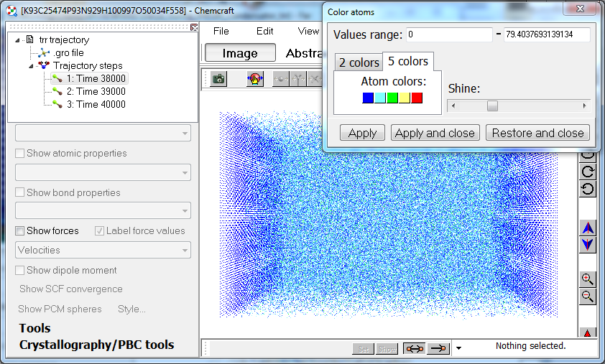Enable Show atomic properties checkbox
The image size is (605, 364).
point(20,154)
